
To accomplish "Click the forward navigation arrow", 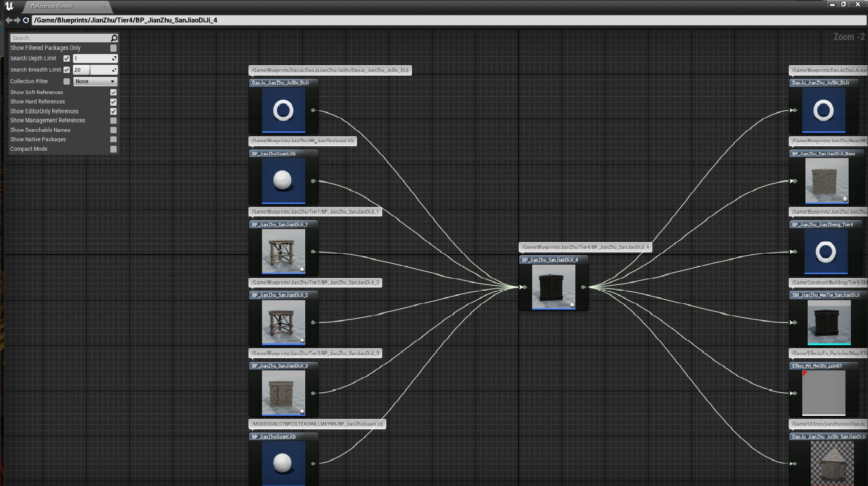I will [17, 20].
